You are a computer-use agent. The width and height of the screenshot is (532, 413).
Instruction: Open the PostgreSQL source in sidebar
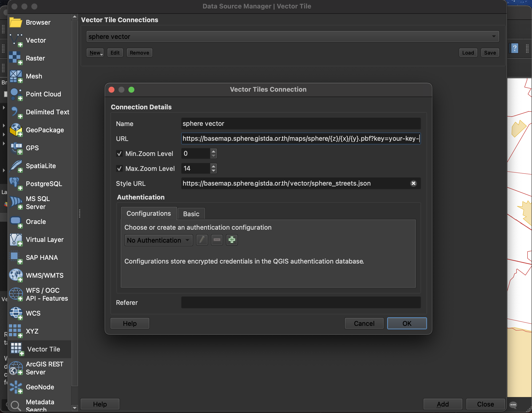[x=44, y=184]
